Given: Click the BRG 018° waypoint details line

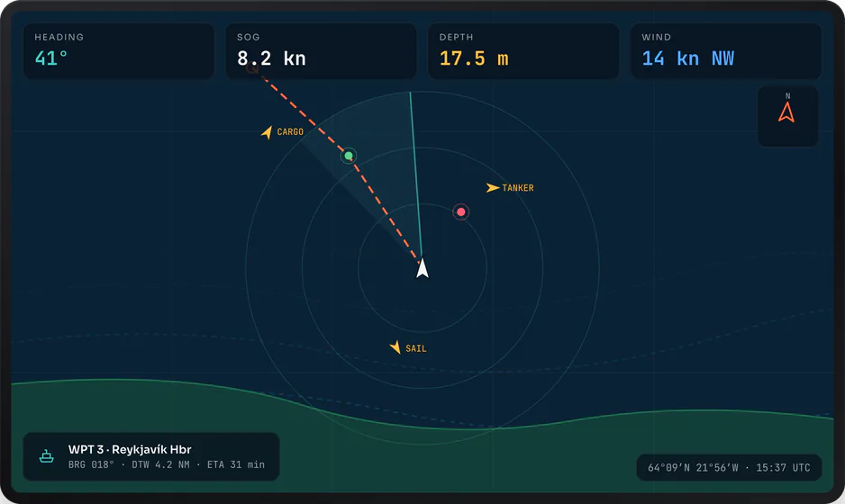Looking at the screenshot, I should [167, 464].
